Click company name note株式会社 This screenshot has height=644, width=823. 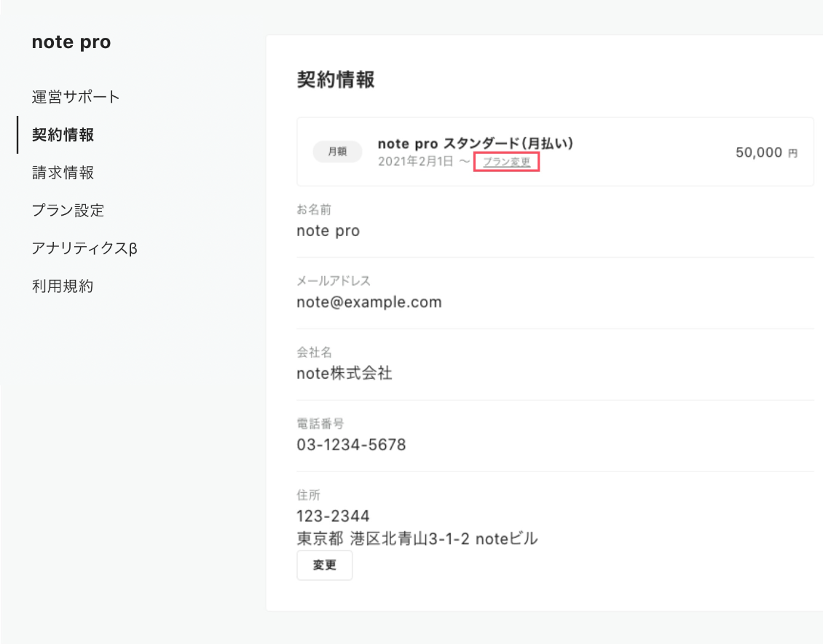tap(344, 373)
